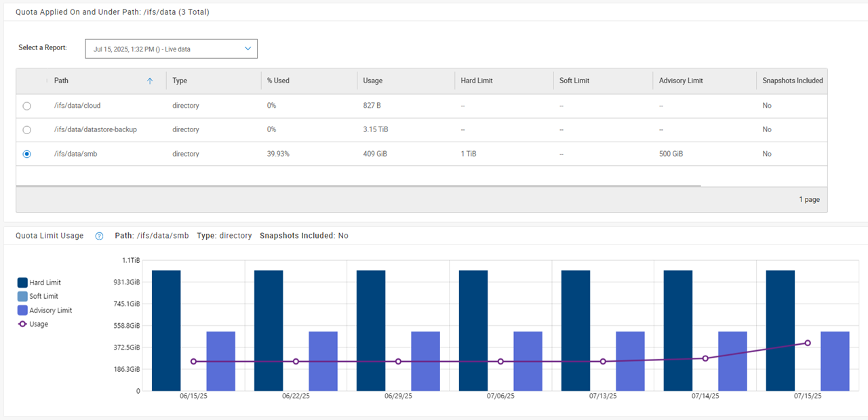Click the report dropdown chevron arrow
Image resolution: width=868 pixels, height=420 pixels.
(x=248, y=49)
